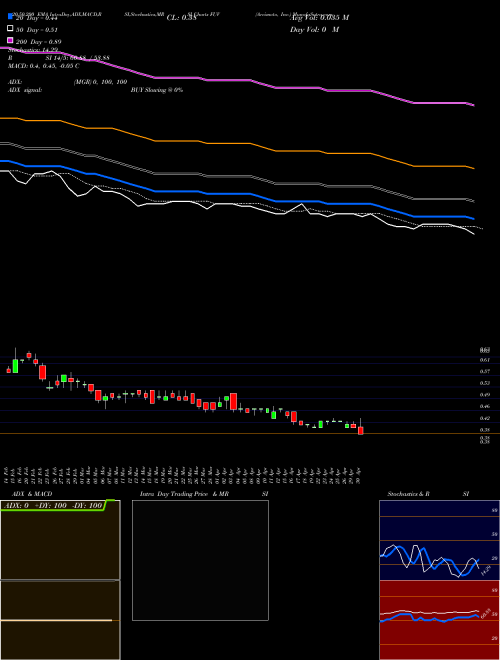Click the first green candlestick in candle chart

pos(16,366)
